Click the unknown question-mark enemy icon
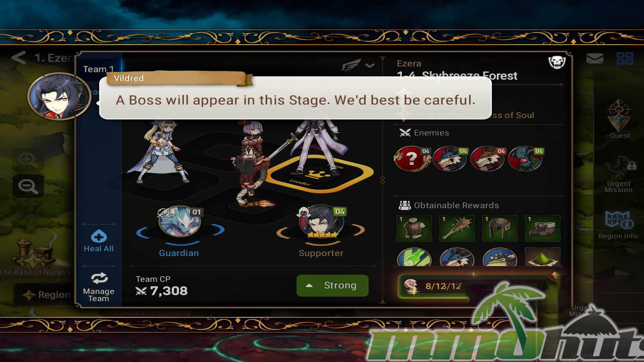 412,159
